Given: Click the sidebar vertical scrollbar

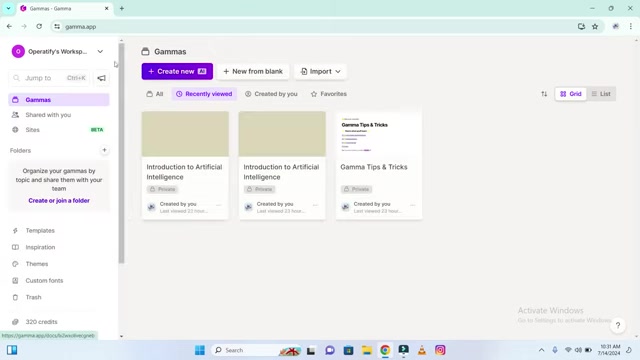Looking at the screenshot, I should click(x=121, y=153).
